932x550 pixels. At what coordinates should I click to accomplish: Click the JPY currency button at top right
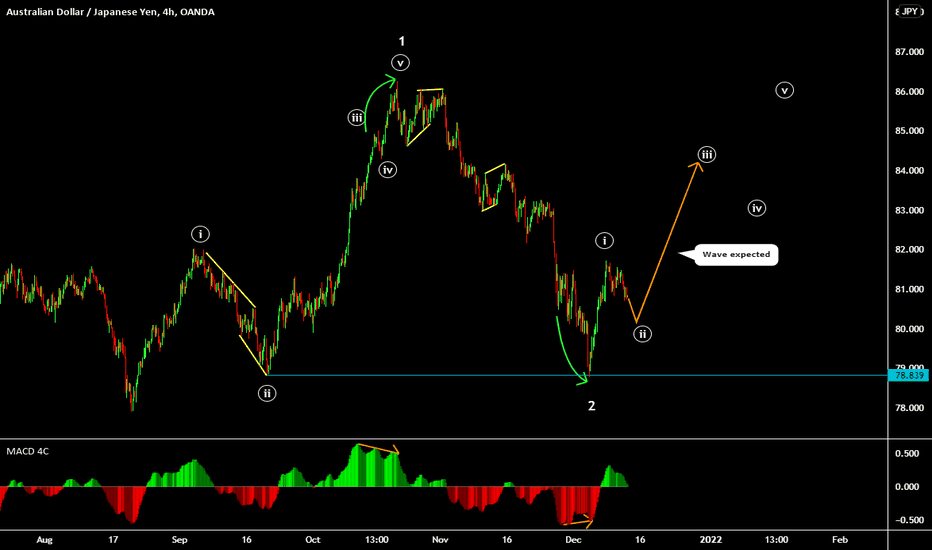910,11
